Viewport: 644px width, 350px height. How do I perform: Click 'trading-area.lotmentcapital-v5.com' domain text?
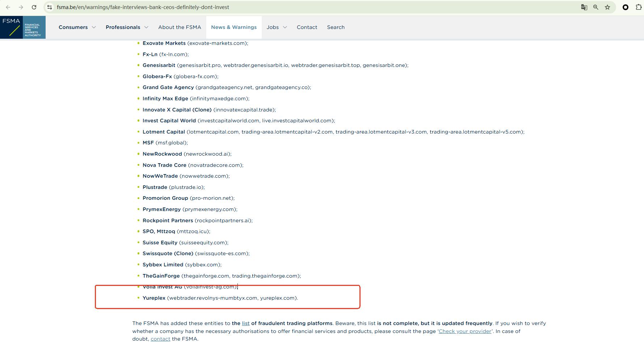point(475,132)
